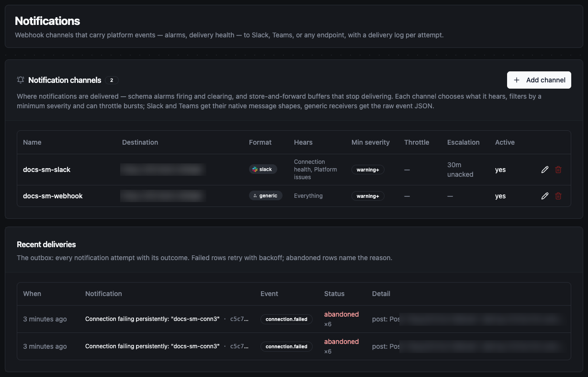Click the Active column header
588x377 pixels.
(505, 142)
